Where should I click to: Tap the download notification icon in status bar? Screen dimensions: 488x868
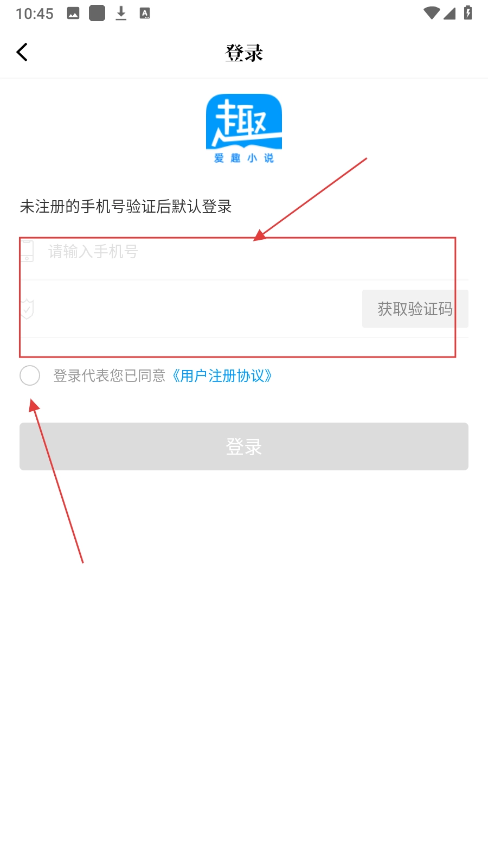[x=121, y=14]
